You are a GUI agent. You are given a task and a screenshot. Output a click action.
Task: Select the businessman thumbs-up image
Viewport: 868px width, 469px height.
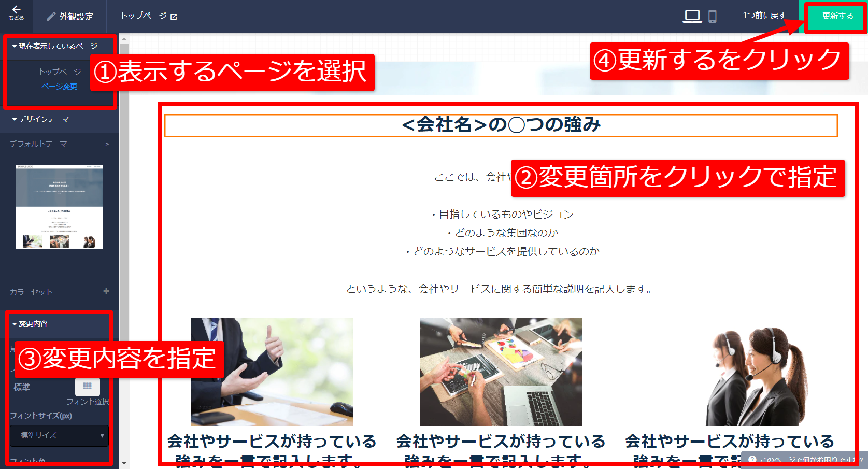[272, 372]
